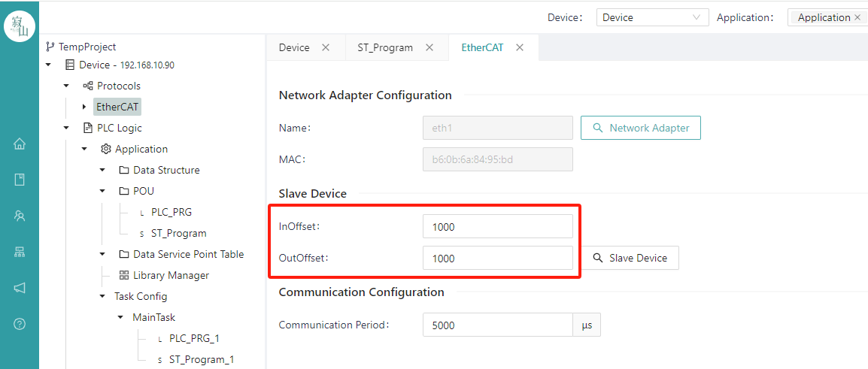The image size is (868, 369).
Task: Open the users icon in sidebar
Action: click(x=20, y=216)
